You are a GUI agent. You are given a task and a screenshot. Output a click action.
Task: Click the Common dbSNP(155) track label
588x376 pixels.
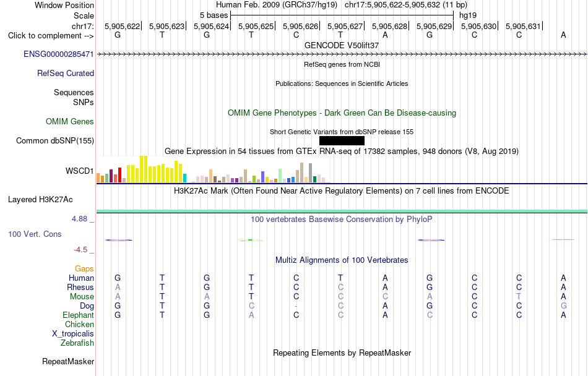(55, 140)
